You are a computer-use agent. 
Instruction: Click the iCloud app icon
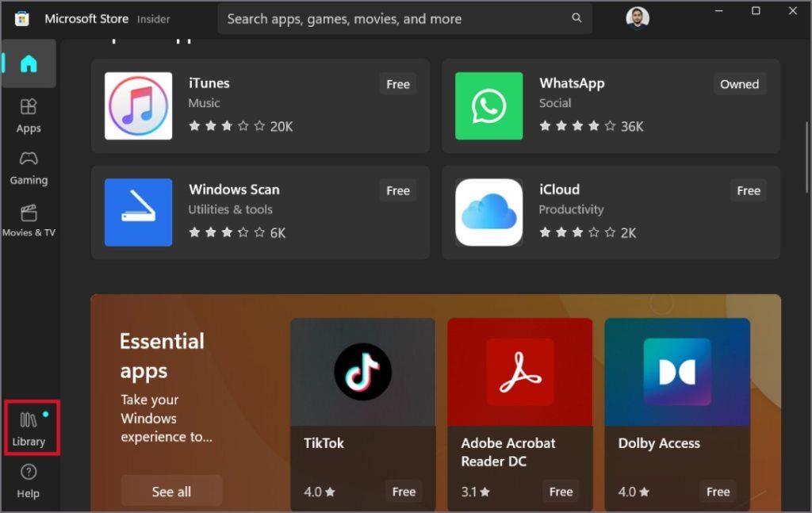point(488,212)
